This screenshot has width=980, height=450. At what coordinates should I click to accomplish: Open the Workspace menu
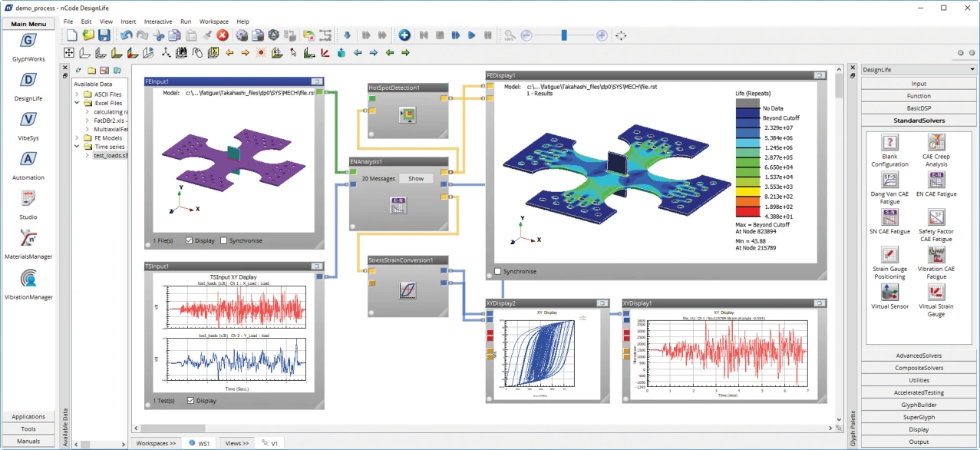tap(214, 22)
